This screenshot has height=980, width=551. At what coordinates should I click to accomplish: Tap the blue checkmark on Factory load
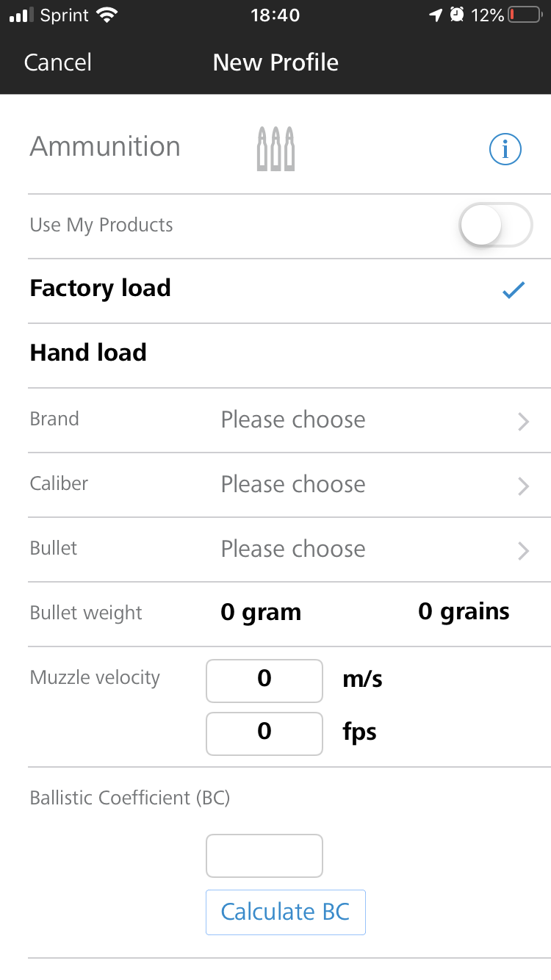coord(514,290)
